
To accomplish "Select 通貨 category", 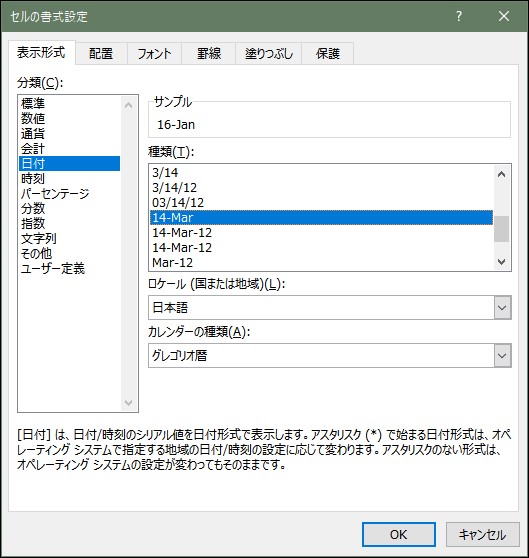I will (x=70, y=133).
